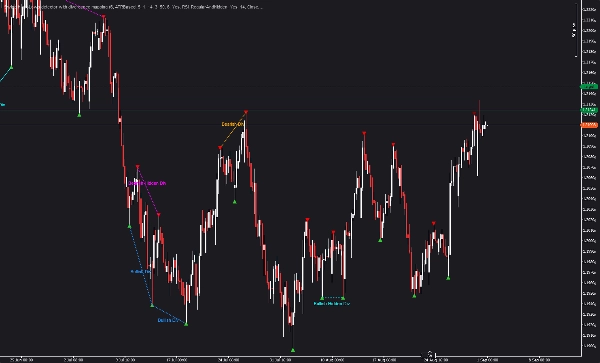
Task: Click red pivot marker where Double Div line starts
Action: tap(220, 147)
